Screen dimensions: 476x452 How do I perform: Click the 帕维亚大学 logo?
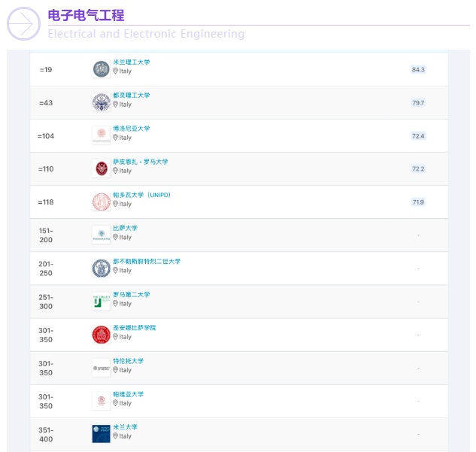pyautogui.click(x=101, y=401)
